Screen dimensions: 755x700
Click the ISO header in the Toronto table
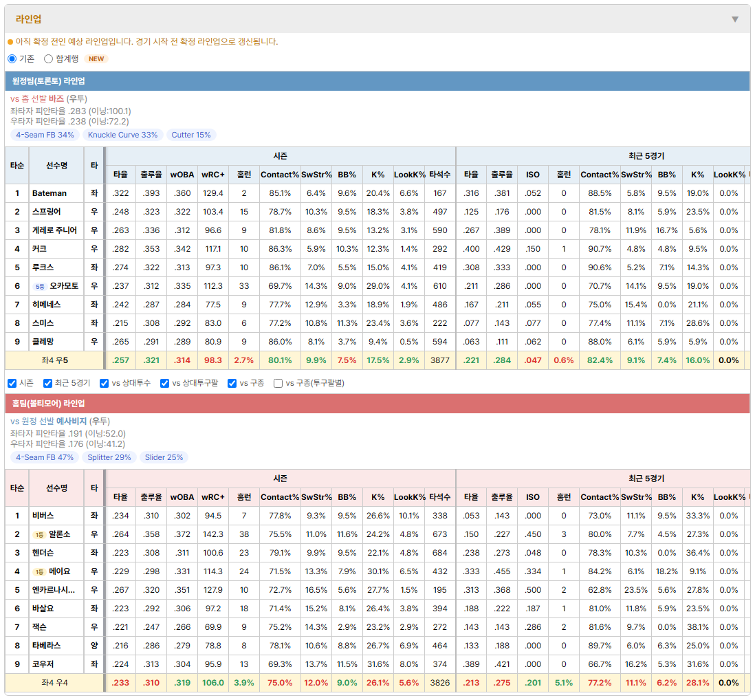pos(532,175)
